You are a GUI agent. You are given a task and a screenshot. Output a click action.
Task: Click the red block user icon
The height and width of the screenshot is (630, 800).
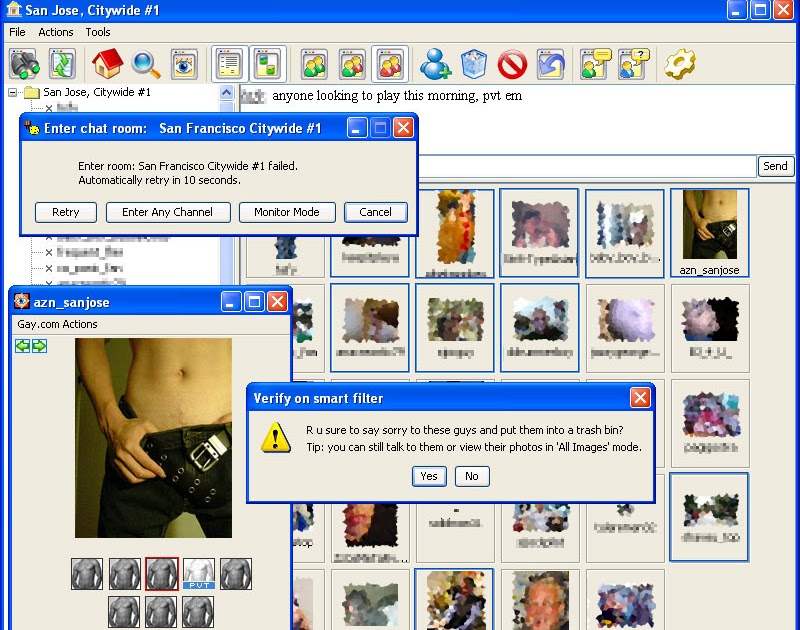pos(512,64)
